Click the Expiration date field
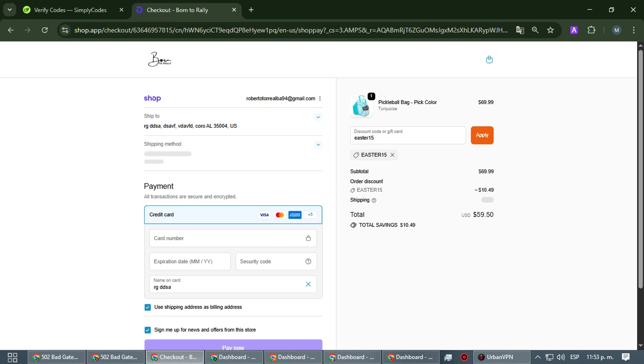The image size is (644, 364). click(x=190, y=261)
